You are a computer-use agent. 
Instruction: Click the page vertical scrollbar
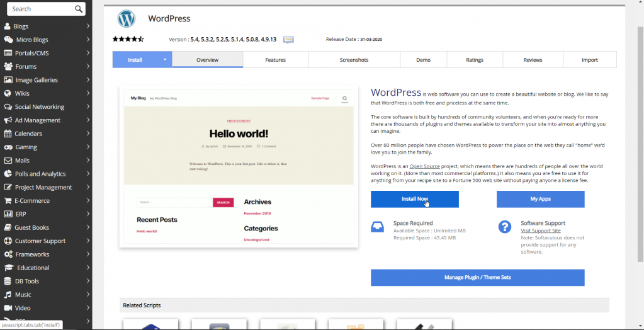click(640, 144)
